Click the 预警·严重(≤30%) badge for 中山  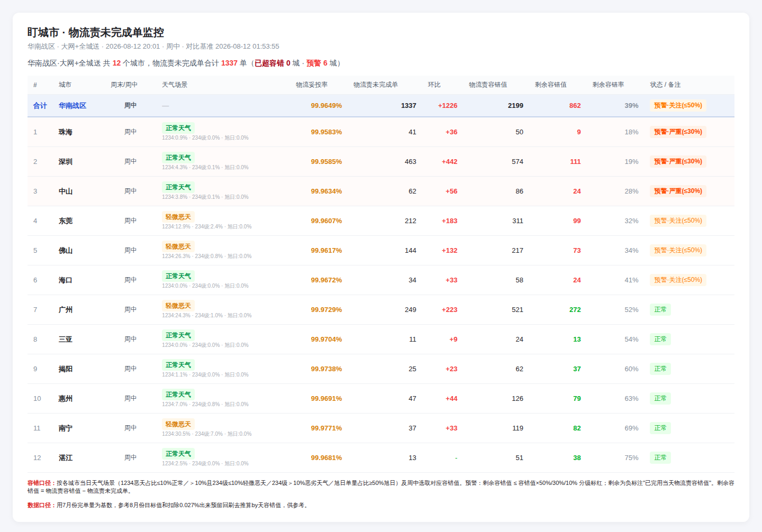click(x=678, y=191)
